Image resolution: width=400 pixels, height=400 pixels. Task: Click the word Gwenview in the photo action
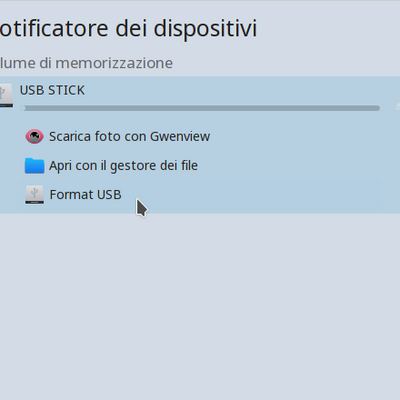[x=180, y=136]
